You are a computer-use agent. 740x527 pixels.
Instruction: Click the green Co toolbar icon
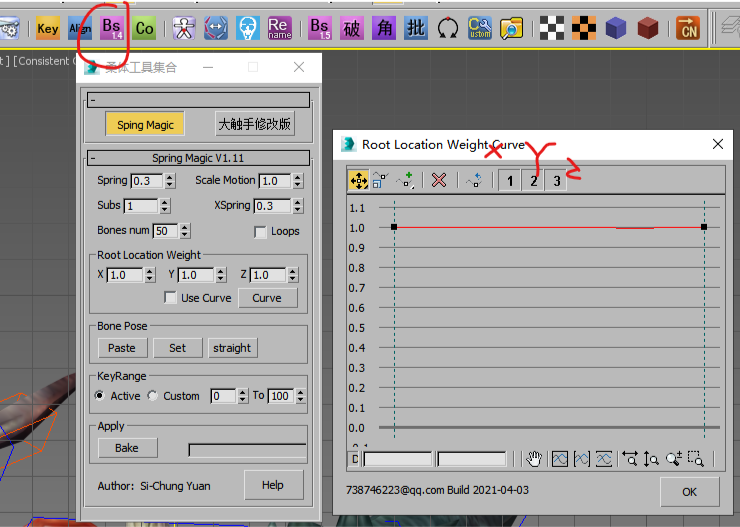[x=144, y=28]
